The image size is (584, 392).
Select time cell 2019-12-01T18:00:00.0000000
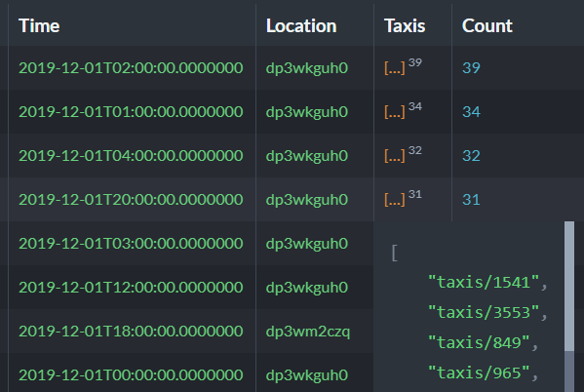click(x=131, y=331)
